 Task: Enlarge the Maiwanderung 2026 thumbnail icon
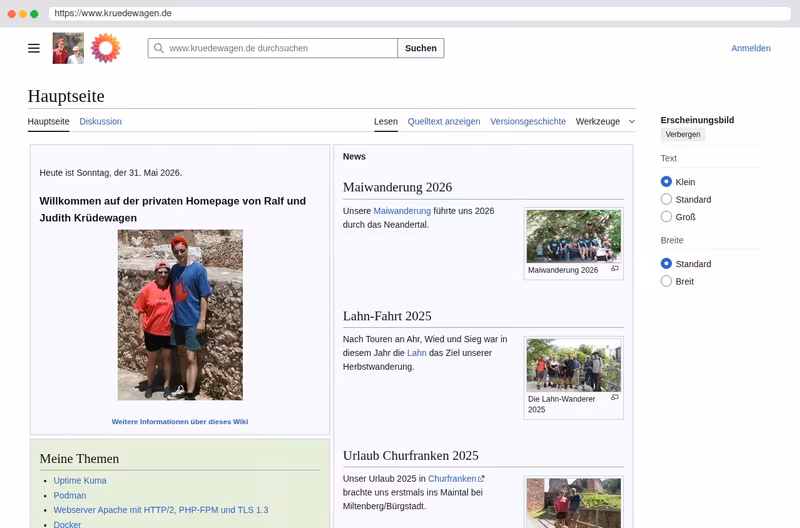click(615, 269)
